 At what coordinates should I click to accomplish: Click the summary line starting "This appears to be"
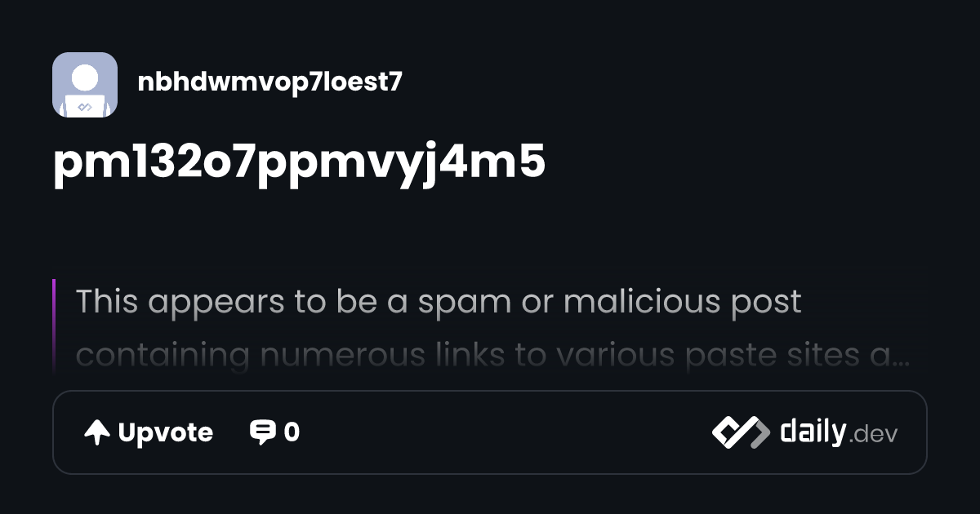coord(439,302)
